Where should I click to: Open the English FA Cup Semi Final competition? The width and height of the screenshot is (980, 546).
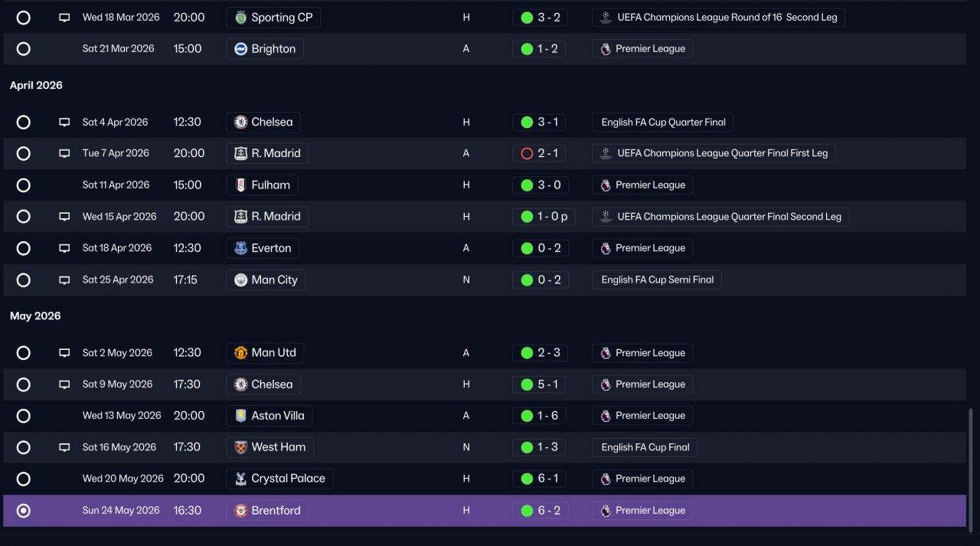[x=657, y=280]
